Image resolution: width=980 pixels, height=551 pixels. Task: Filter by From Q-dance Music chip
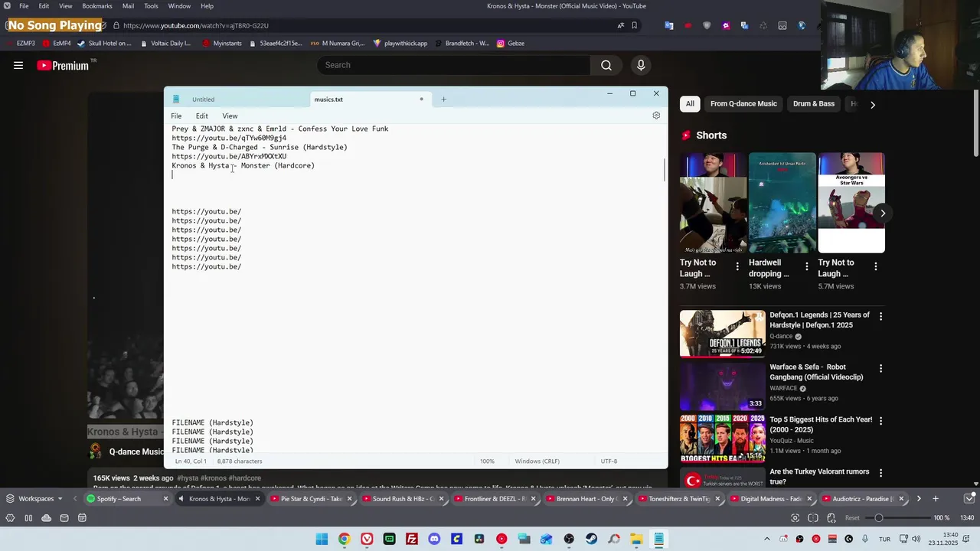click(x=743, y=104)
